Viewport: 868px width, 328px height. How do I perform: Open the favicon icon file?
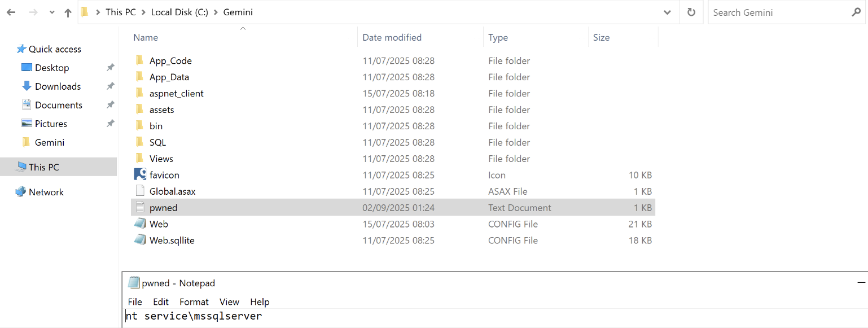(164, 175)
